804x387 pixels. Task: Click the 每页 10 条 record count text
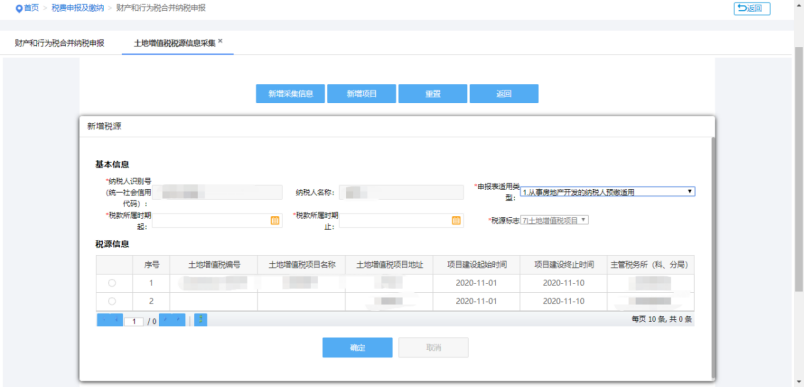tap(662, 319)
